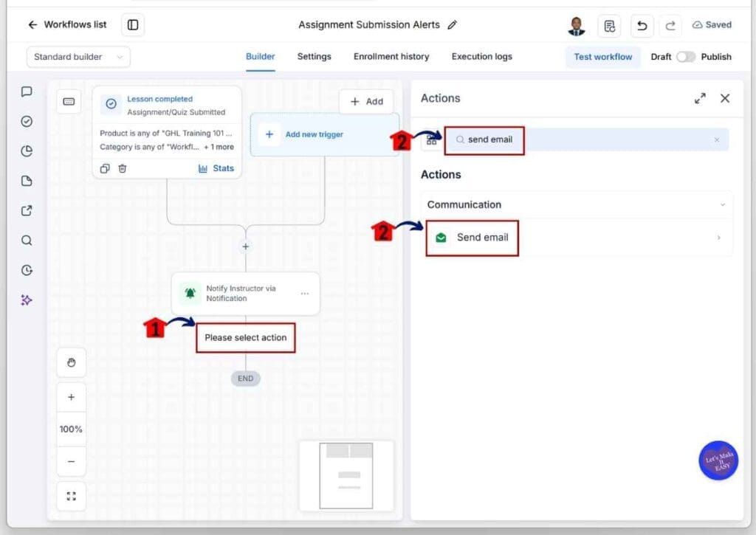Click the Please select action placeholder
The height and width of the screenshot is (535, 756).
[245, 338]
